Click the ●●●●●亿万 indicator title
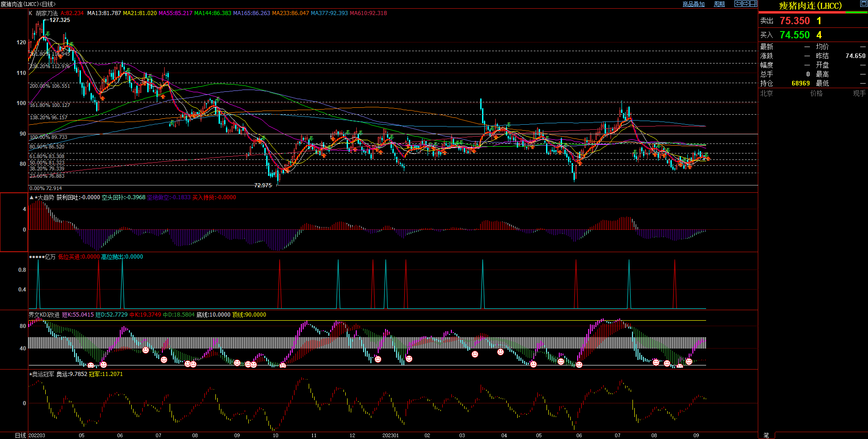The width and height of the screenshot is (868, 439). click(x=42, y=257)
